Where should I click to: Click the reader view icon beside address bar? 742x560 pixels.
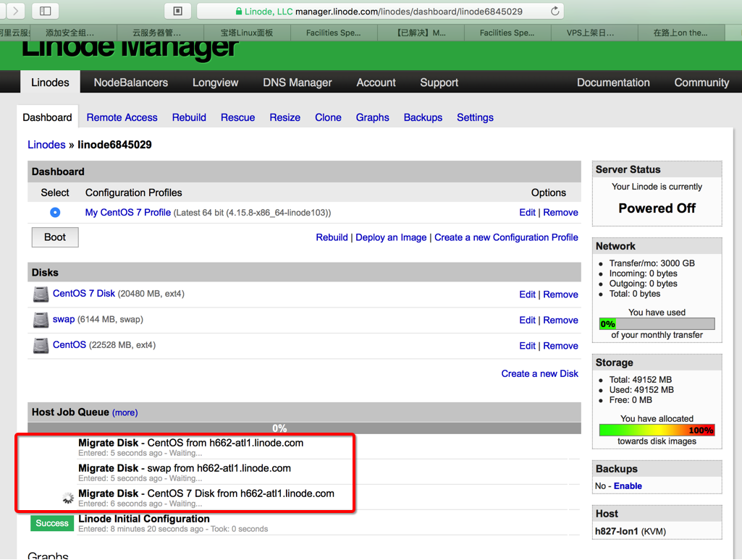[178, 10]
